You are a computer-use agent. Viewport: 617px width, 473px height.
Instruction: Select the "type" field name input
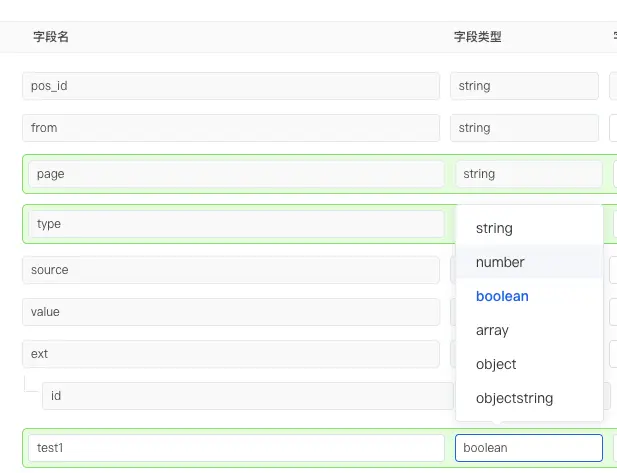(x=236, y=224)
